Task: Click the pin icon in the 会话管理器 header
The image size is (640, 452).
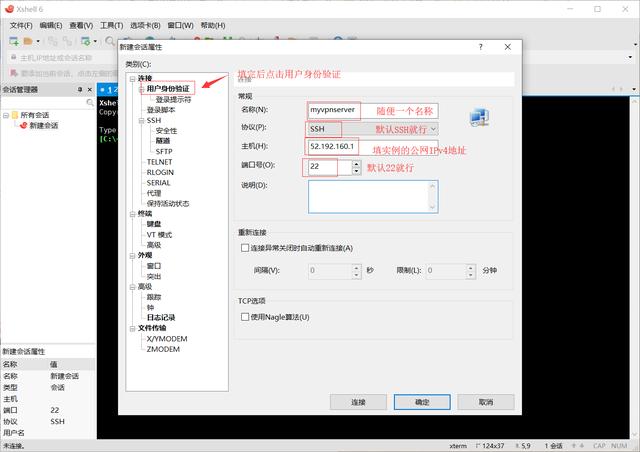Action: point(80,89)
